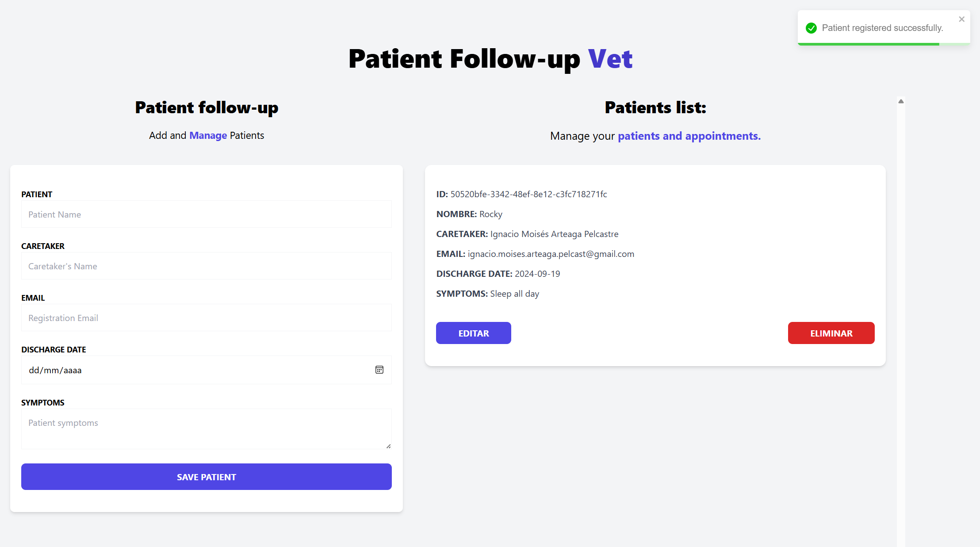Save the patient with SAVE PATIENT button

207,477
